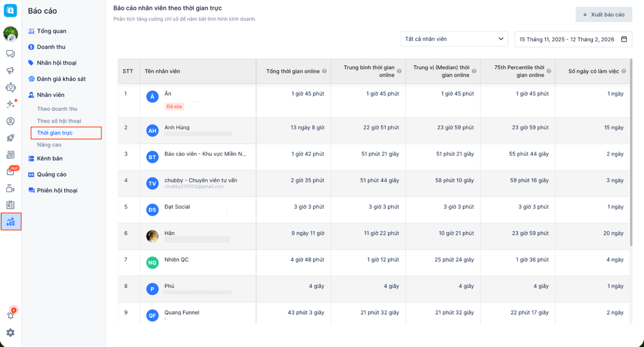Screen dimensions: 644x347
Task: Open the calendar icon in date range field
Action: click(x=624, y=39)
